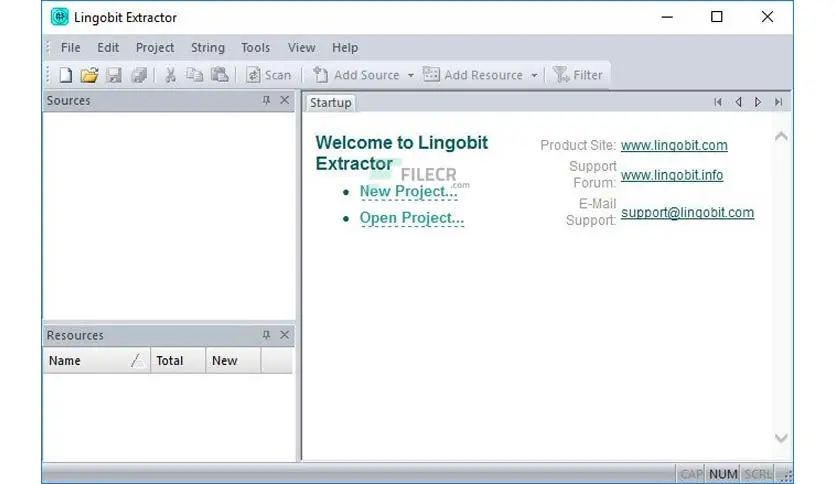Open the Project menu

coord(155,47)
